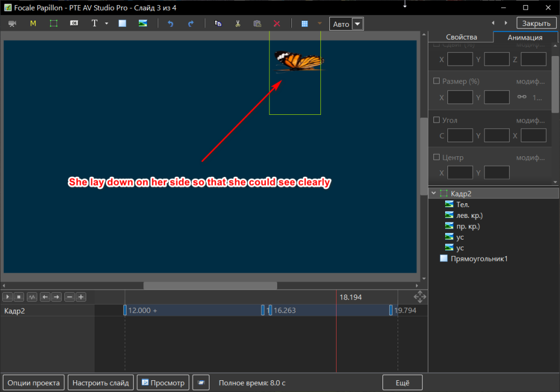Screen dimensions: 560x392
Task: Open the grid settings icon
Action: pyautogui.click(x=305, y=24)
